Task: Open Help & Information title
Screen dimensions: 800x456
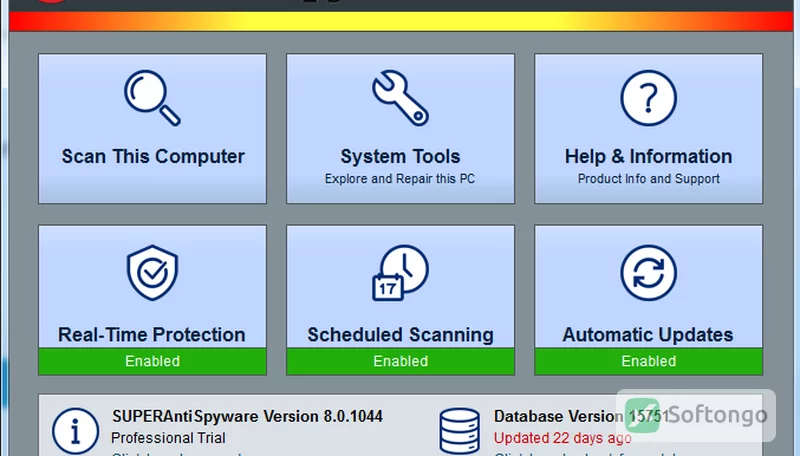Action: 648,157
